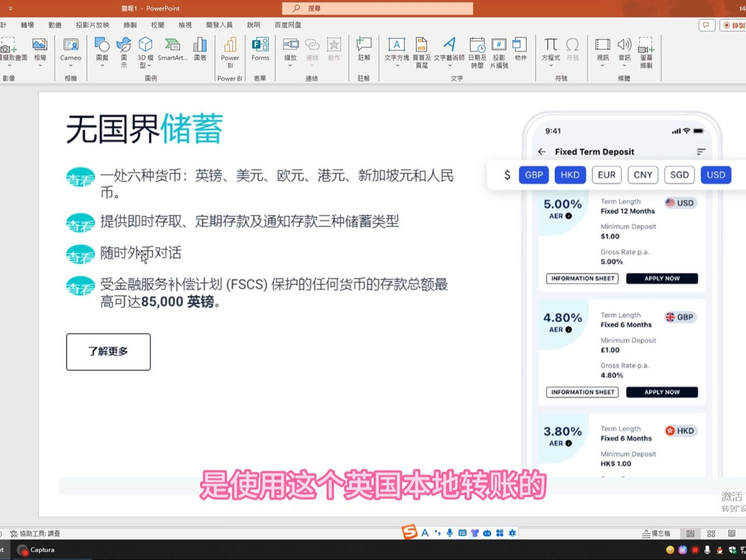Click the QQ penguin tray icon
This screenshot has height=560, width=746.
point(720,550)
